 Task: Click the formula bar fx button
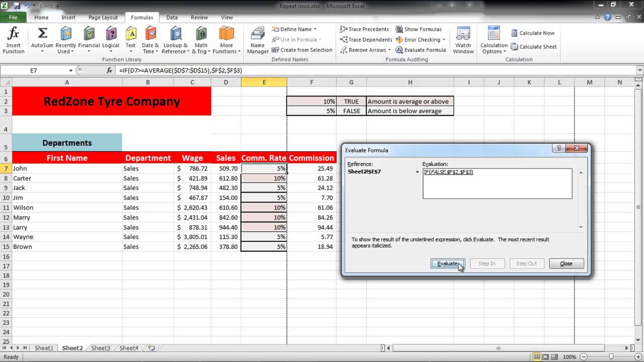click(x=110, y=70)
